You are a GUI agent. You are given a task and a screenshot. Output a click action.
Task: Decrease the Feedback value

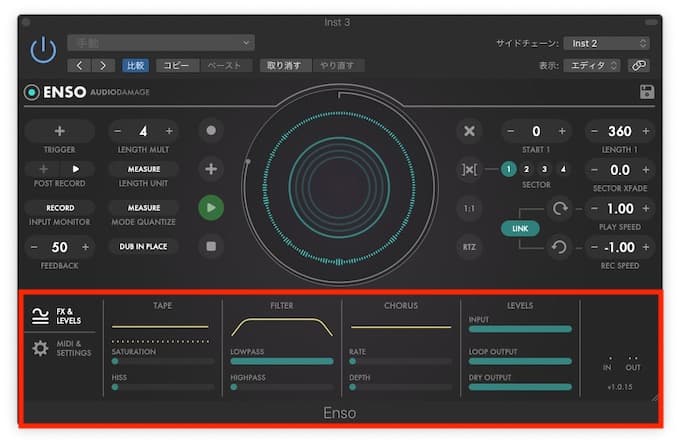pos(34,247)
